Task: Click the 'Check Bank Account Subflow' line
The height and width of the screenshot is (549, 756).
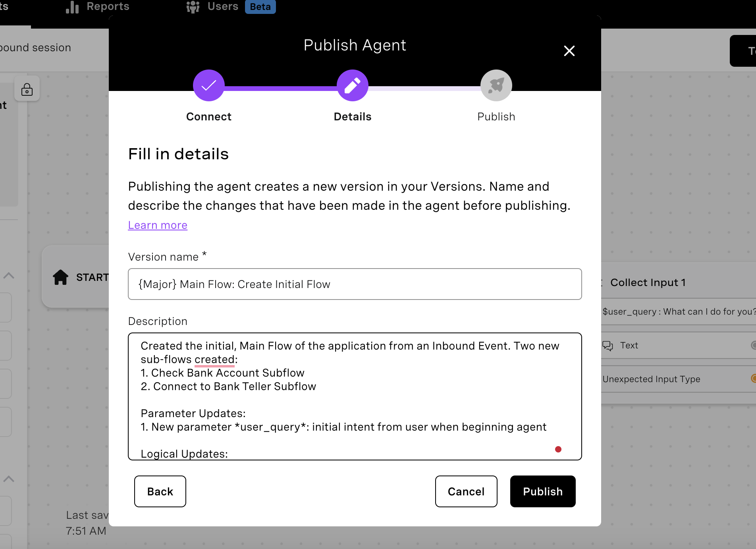Action: coord(222,373)
